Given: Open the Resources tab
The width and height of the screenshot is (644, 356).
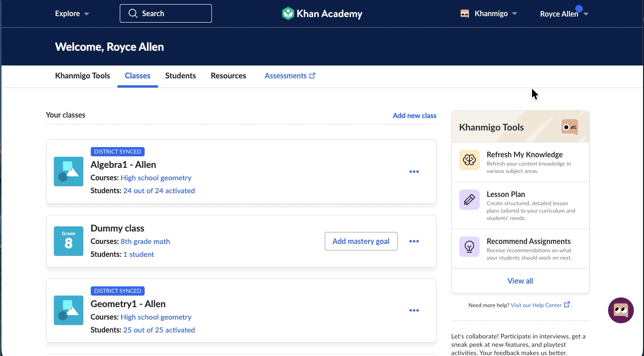Looking at the screenshot, I should tap(228, 76).
